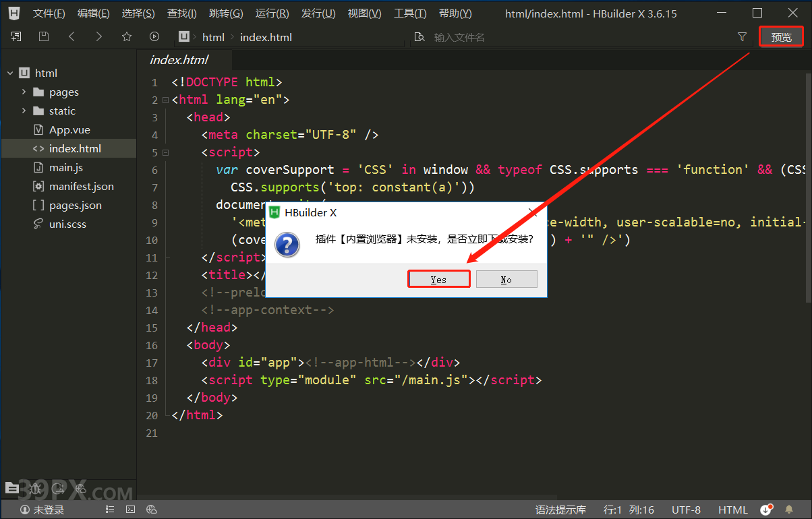Click the project icon in the breadcrumb
The image size is (812, 519).
point(185,37)
